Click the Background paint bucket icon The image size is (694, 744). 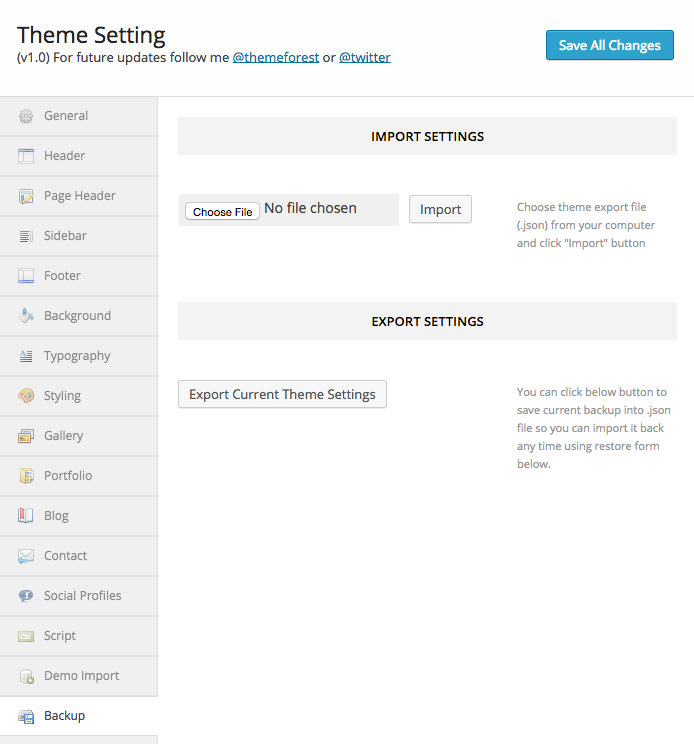[x=26, y=316]
